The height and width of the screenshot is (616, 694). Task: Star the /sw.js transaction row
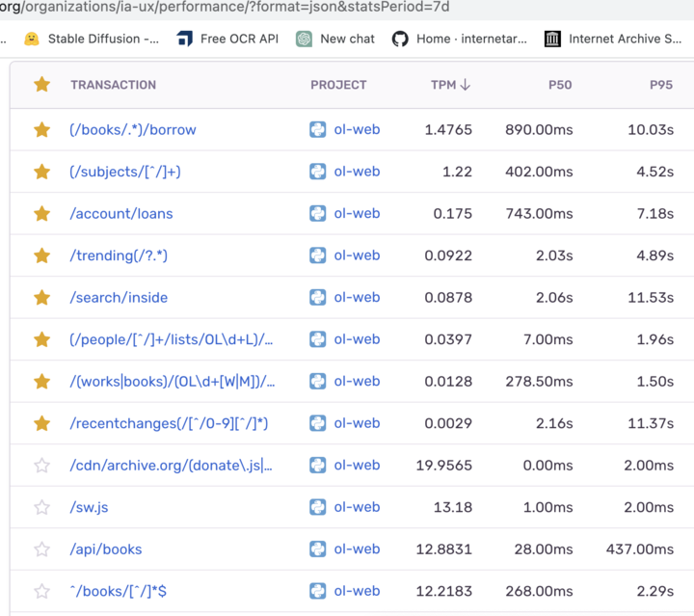[41, 507]
